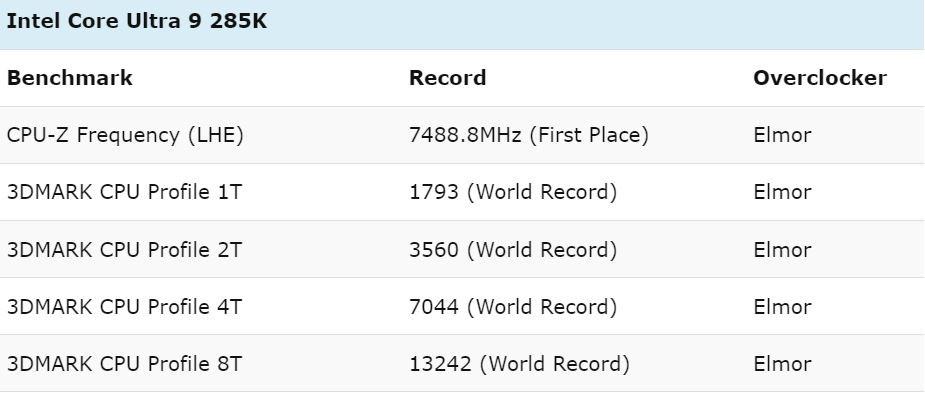Select the Benchmark column header
Image resolution: width=925 pixels, height=394 pixels.
click(x=70, y=78)
